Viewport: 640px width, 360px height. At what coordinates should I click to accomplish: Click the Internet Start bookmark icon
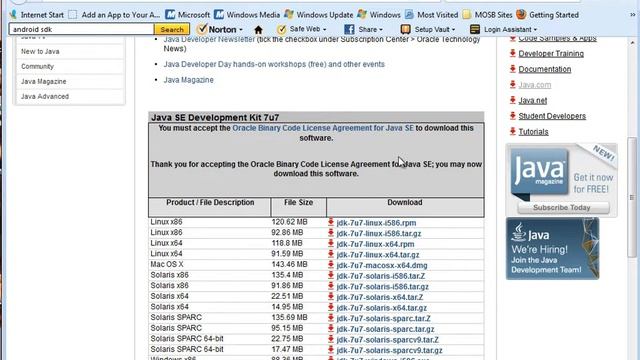(x=13, y=15)
